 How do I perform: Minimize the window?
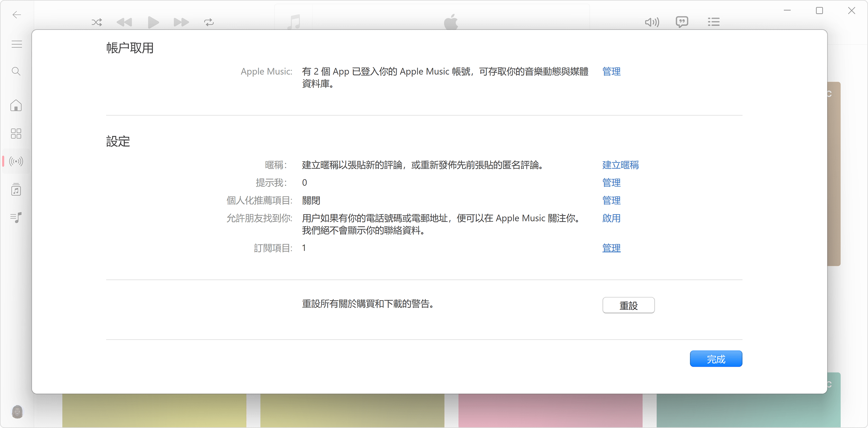787,10
